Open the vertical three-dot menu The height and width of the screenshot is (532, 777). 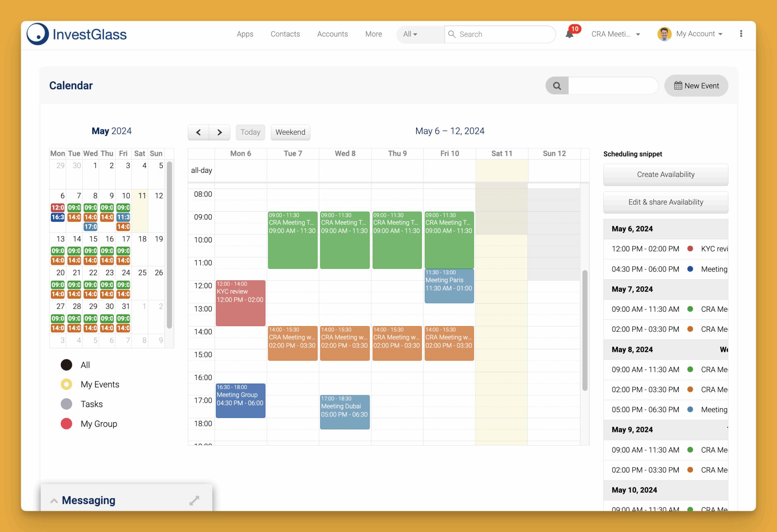coord(741,34)
